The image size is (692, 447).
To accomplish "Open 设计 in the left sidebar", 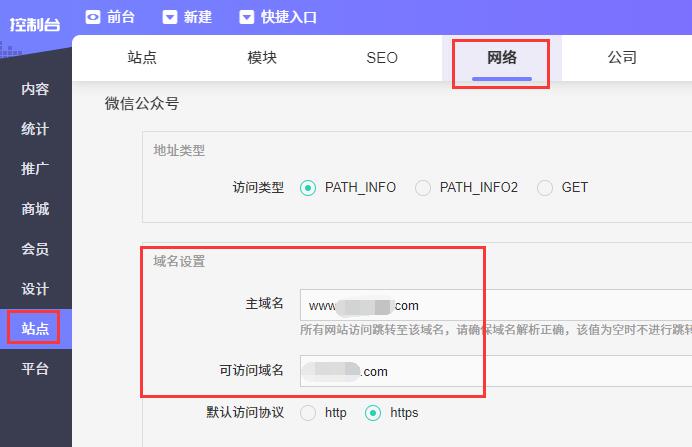I will [x=35, y=289].
